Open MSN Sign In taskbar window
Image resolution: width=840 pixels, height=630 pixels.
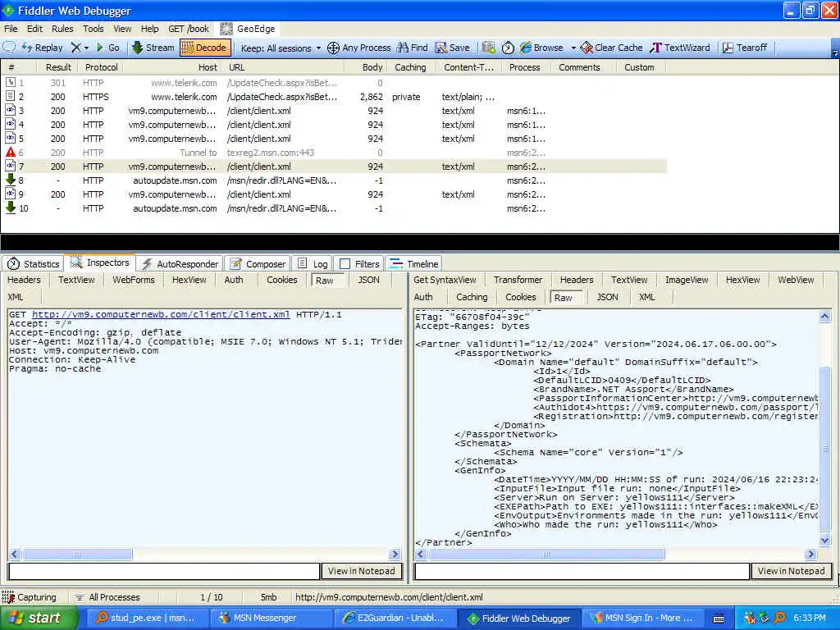click(x=643, y=619)
